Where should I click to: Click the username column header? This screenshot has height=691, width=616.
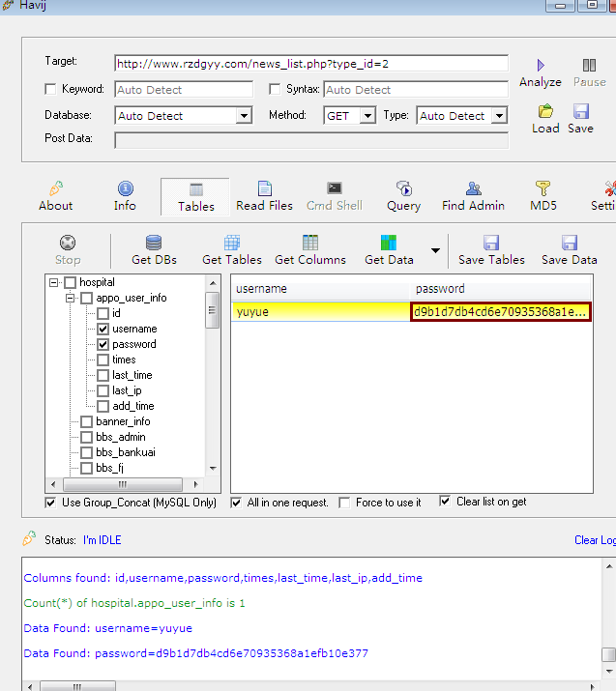tap(320, 289)
